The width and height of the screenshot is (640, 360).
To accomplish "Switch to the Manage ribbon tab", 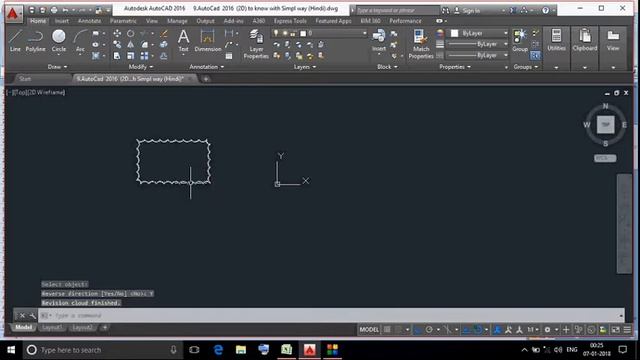I will pos(177,21).
